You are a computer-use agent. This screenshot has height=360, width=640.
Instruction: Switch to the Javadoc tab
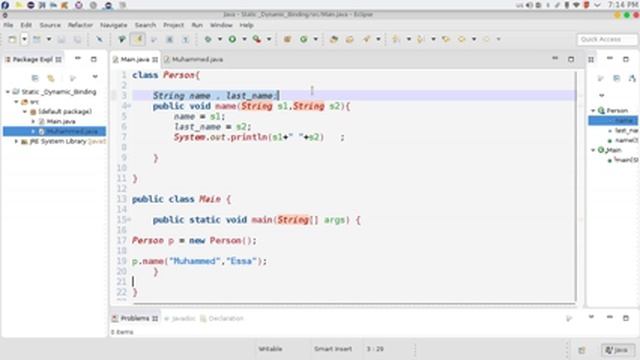click(x=180, y=318)
